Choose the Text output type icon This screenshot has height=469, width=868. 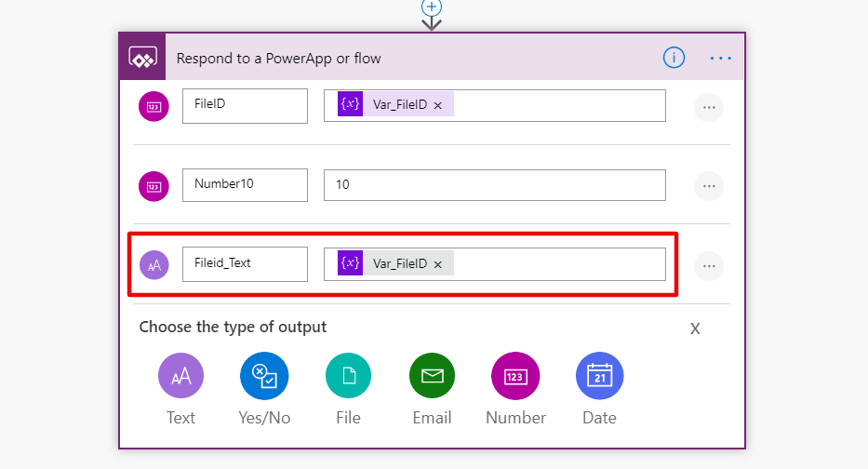[180, 376]
